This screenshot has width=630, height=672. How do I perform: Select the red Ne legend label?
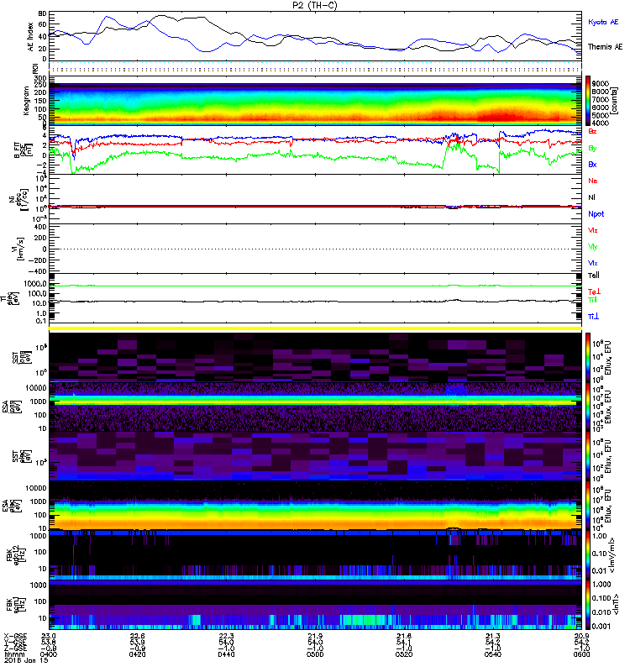pos(593,181)
